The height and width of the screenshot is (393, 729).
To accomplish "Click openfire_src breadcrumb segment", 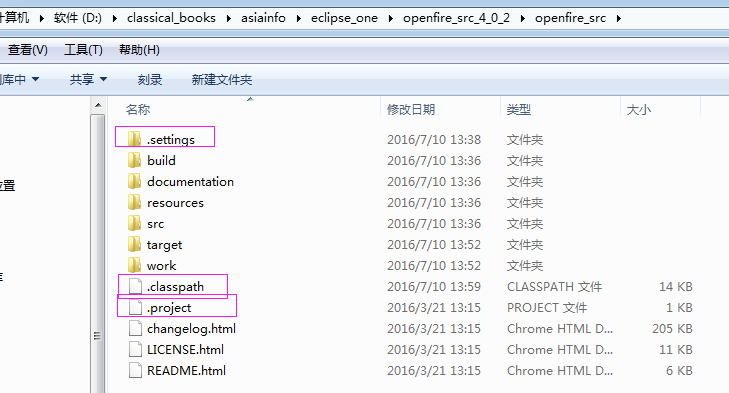I will [570, 18].
